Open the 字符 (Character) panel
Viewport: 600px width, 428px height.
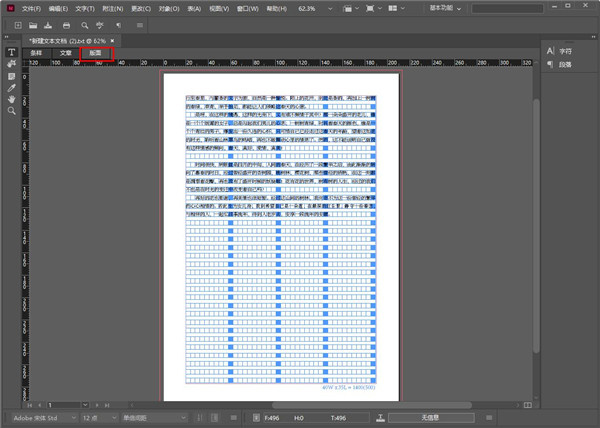[563, 50]
